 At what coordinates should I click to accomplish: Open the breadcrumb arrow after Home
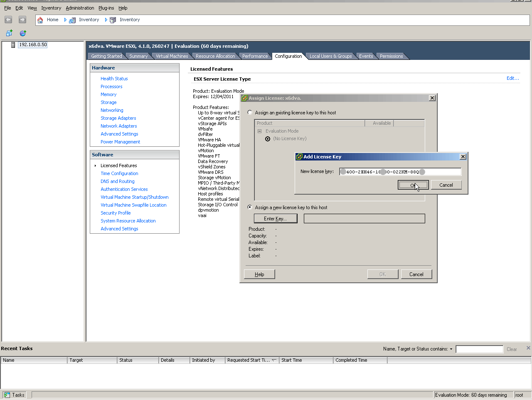(x=65, y=20)
